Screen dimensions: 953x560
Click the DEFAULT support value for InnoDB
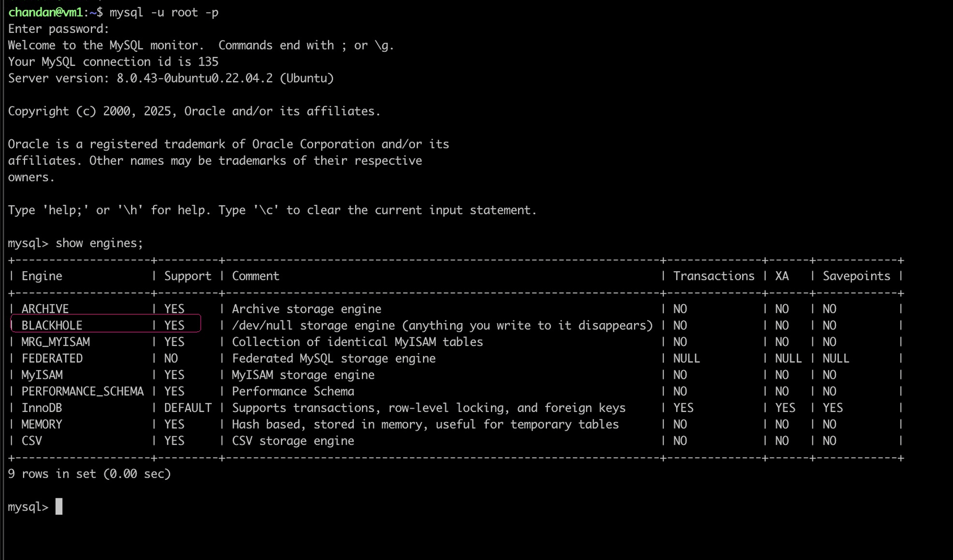coord(188,407)
